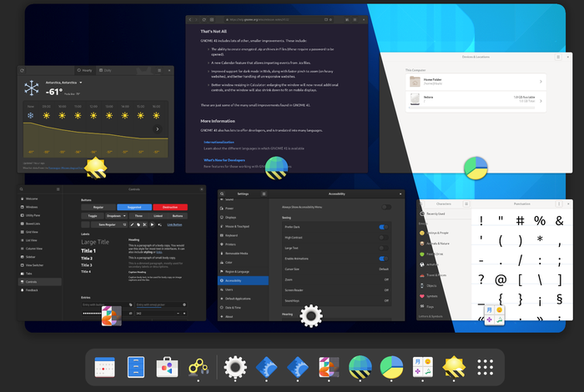Click the refresh icon in the Weather window
The image size is (584, 392).
click(x=22, y=70)
